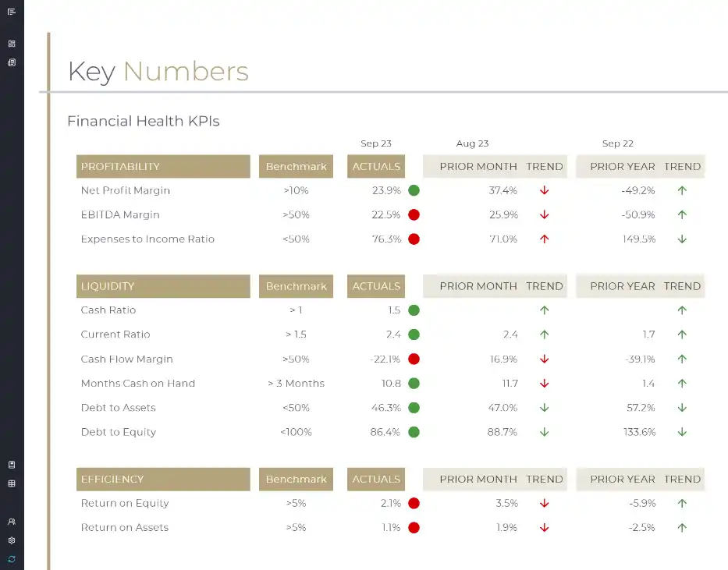Click the -49.2% prior year value
728x570 pixels.
tap(638, 190)
